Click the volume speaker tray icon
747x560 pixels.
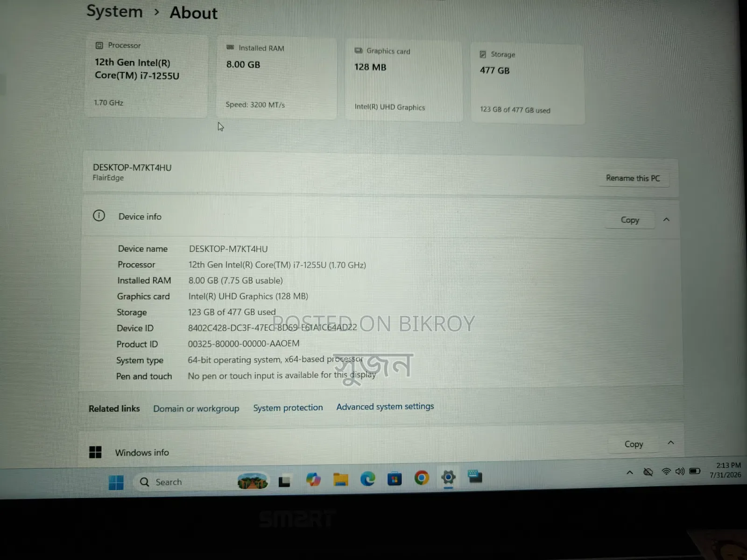tap(680, 471)
